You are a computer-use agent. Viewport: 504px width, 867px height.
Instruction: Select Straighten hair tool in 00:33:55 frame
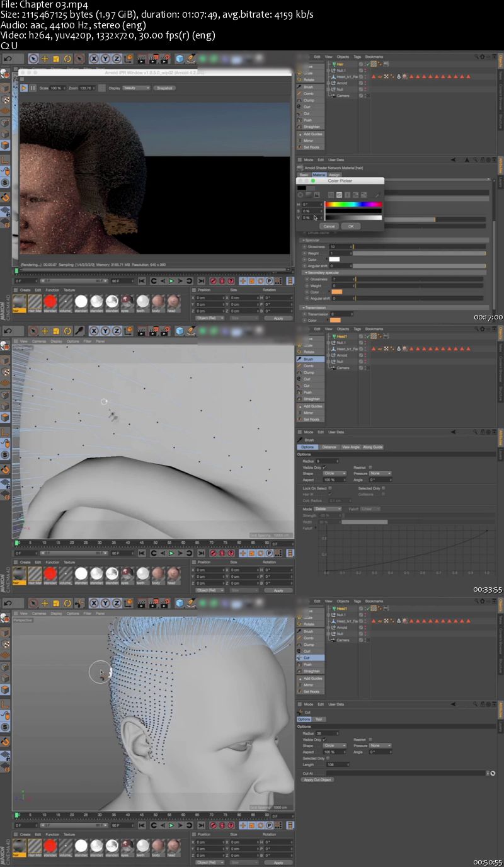[311, 399]
